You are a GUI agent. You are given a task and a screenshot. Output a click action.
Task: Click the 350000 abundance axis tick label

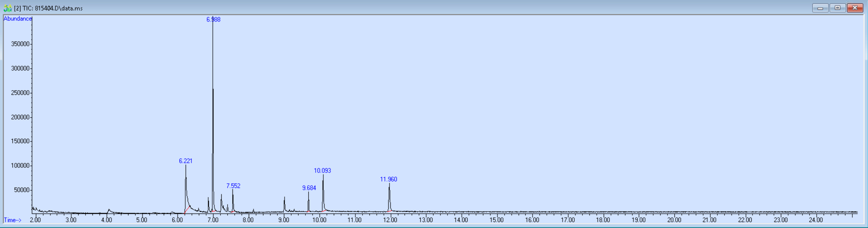tap(20, 44)
